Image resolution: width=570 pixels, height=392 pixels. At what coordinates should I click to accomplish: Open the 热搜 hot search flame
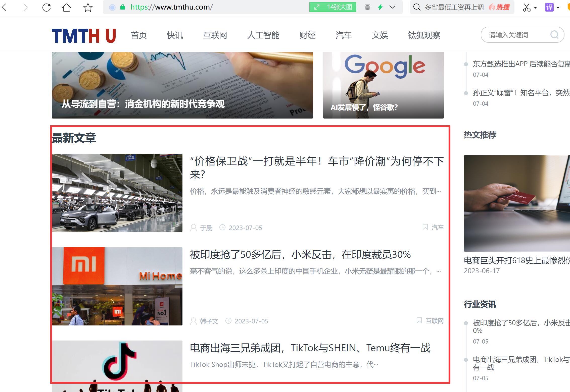point(499,7)
